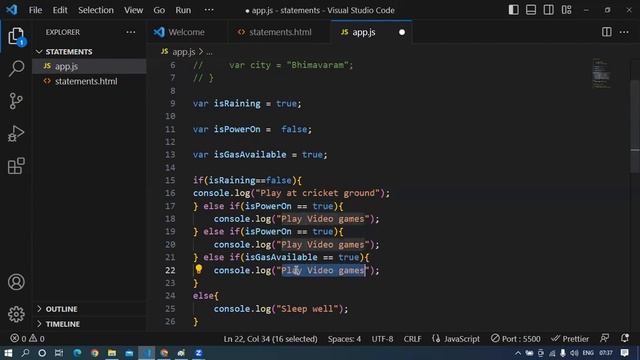Click the breadcrumb ellipsis after app.js

[209, 52]
